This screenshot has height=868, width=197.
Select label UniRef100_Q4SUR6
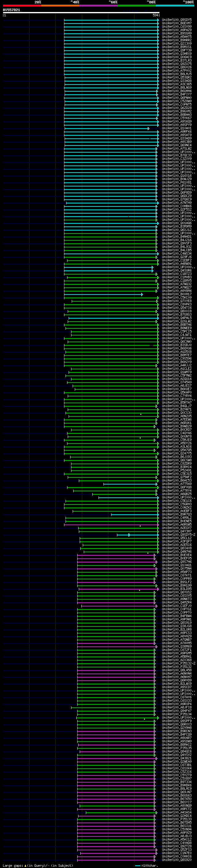click(x=177, y=271)
